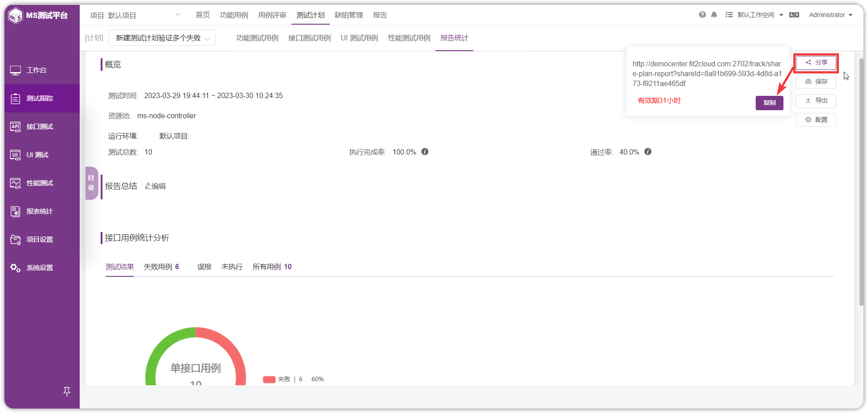Click the task list icon in the top bar

[729, 15]
